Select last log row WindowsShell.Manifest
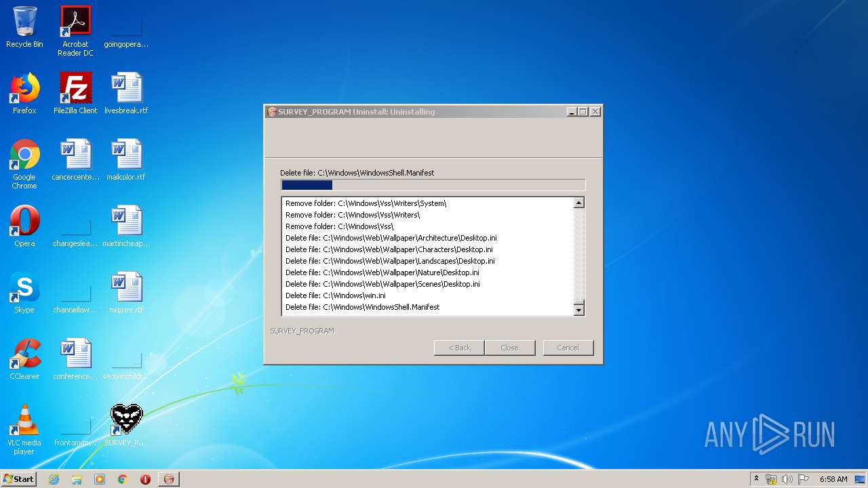Viewport: 868px width, 488px height. click(428, 307)
